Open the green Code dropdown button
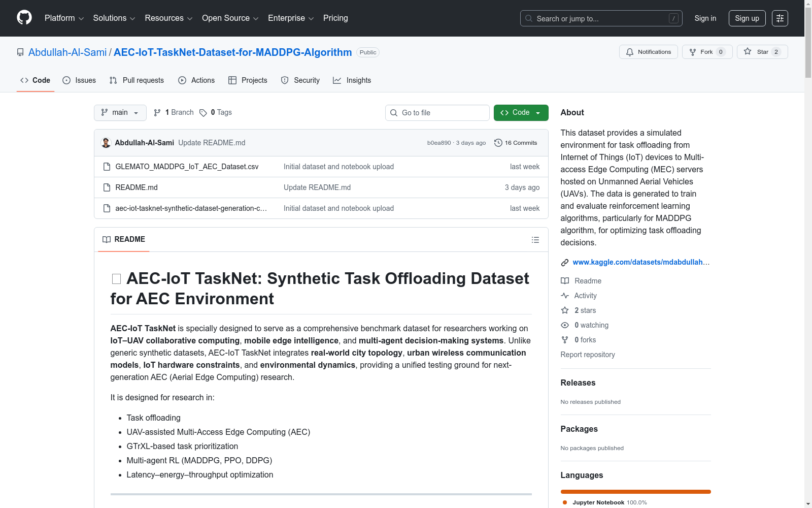Screen dimensions: 812x508 (521, 113)
